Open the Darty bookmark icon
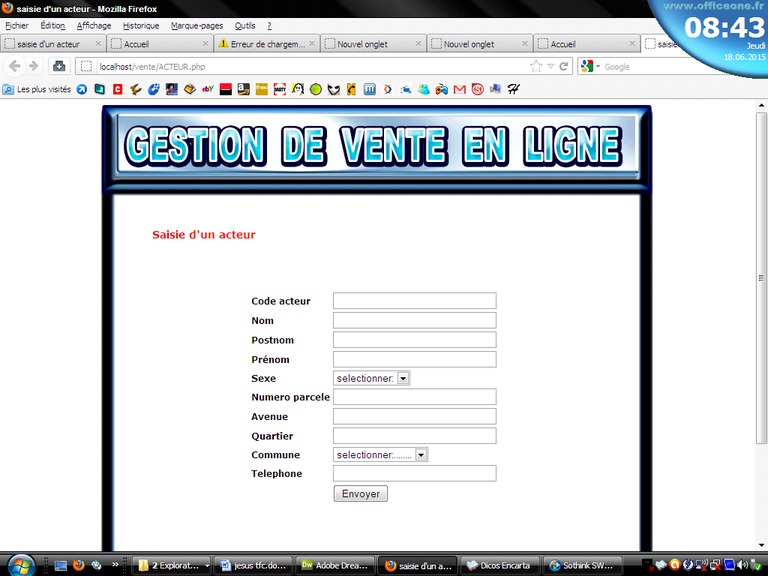The height and width of the screenshot is (576, 768). (x=280, y=89)
